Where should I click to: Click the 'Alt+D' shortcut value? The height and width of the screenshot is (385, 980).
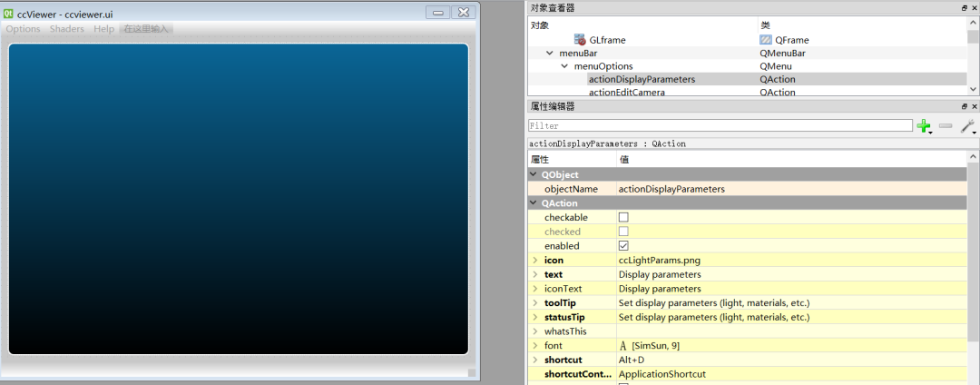click(632, 360)
